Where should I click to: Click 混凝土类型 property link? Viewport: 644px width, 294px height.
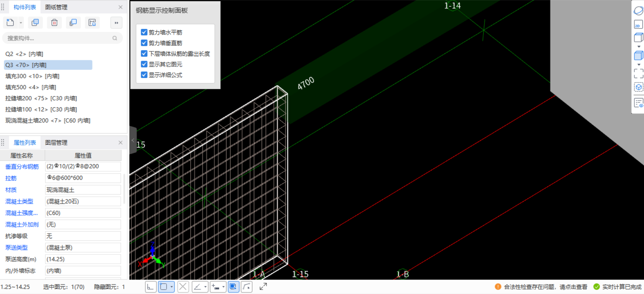click(19, 202)
